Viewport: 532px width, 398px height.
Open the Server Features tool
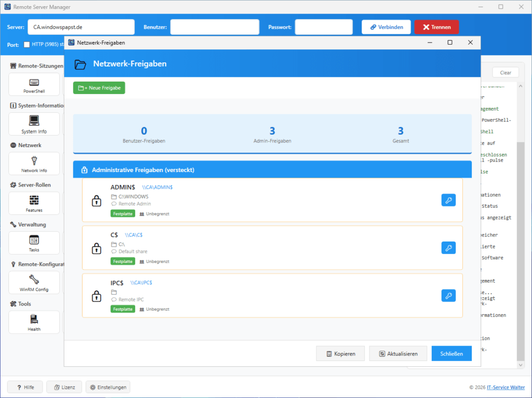click(34, 203)
